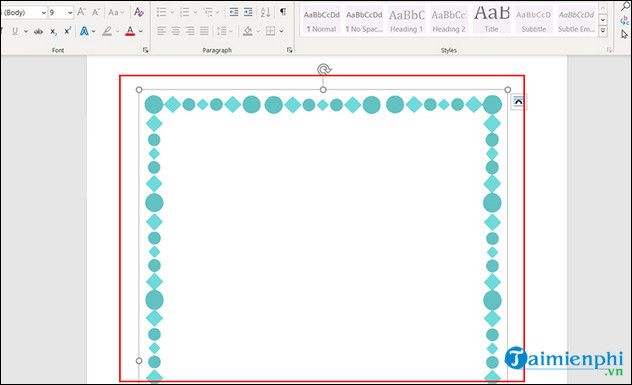Toggle strikethrough formatting
Image resolution: width=632 pixels, height=385 pixels.
[38, 31]
